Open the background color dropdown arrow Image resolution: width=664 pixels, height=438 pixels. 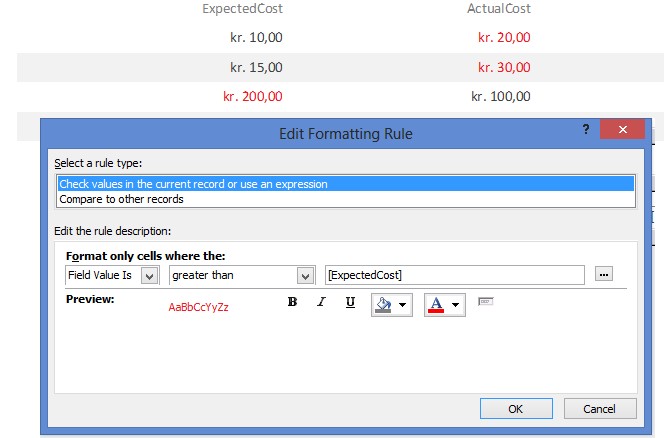click(x=403, y=305)
